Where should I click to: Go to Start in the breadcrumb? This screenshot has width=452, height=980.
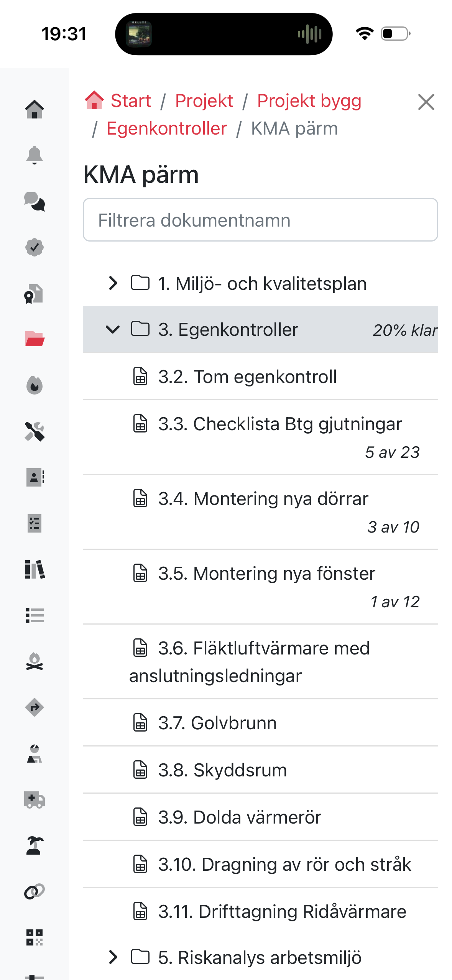[x=130, y=101]
